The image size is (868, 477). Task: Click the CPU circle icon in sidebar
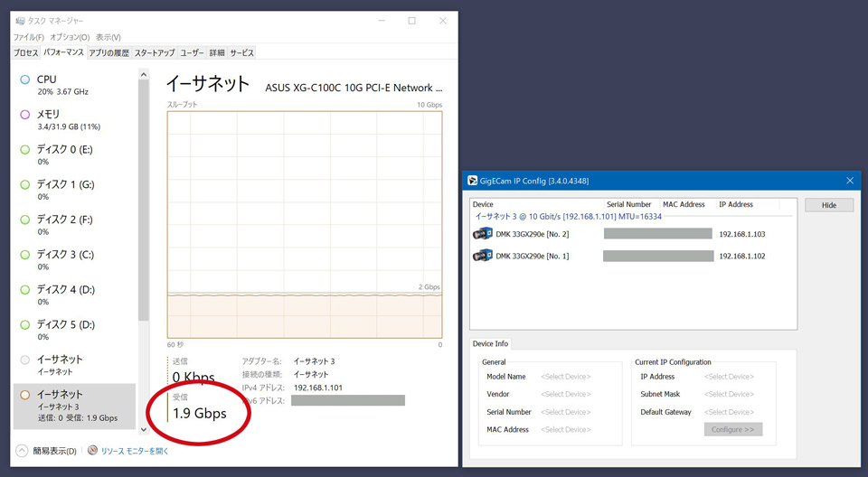[25, 79]
